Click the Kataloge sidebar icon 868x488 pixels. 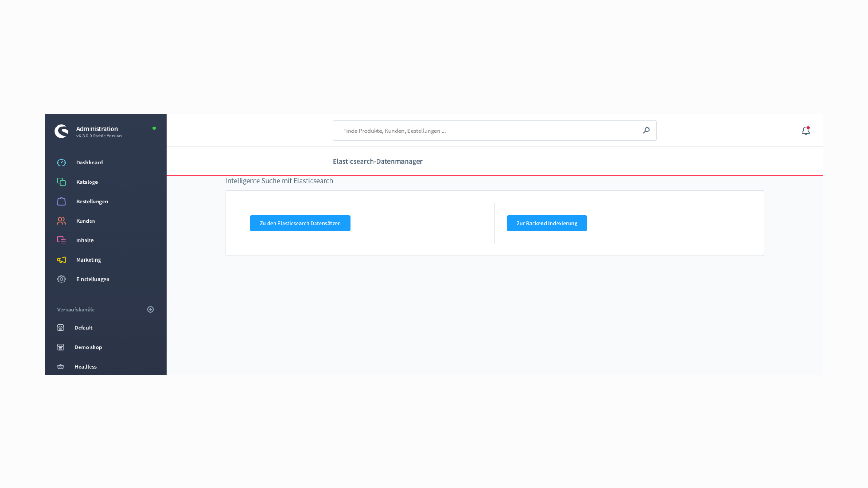point(61,182)
